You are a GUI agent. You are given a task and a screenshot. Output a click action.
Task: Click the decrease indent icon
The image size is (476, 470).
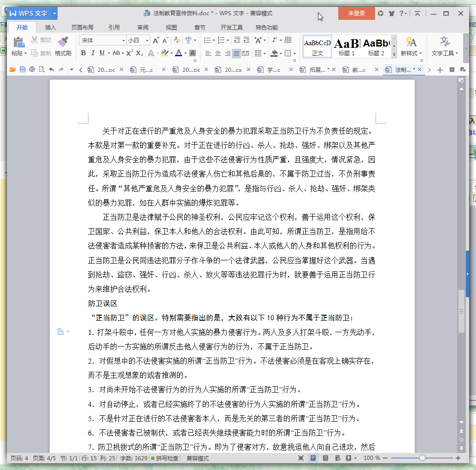pos(237,40)
